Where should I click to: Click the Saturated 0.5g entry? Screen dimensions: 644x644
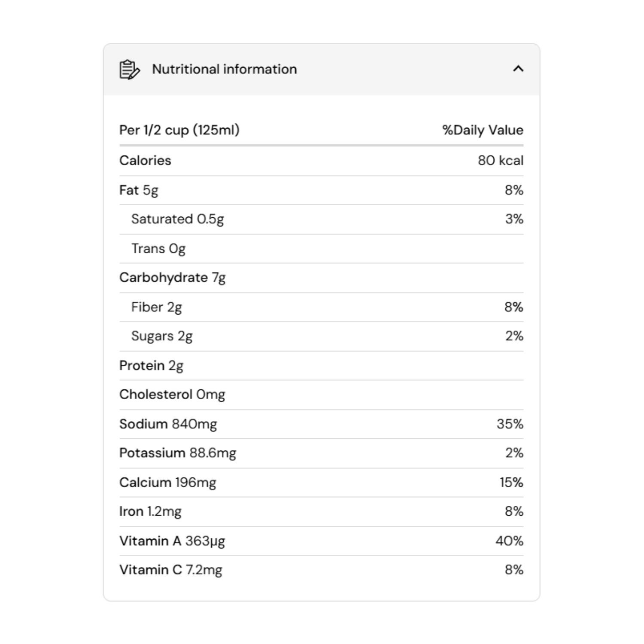point(177,219)
